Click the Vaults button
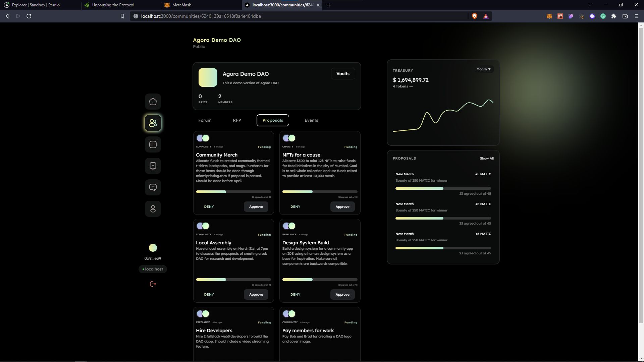 pyautogui.click(x=343, y=74)
